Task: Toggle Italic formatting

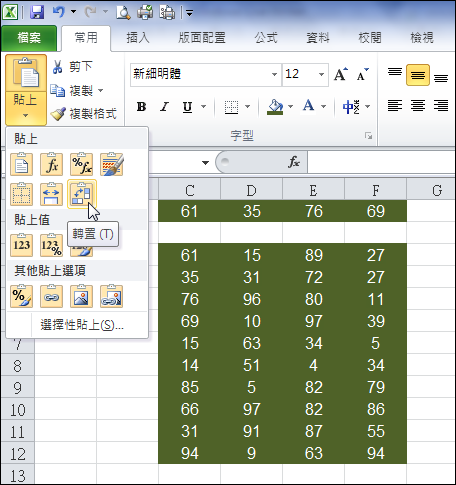Action: coord(164,107)
